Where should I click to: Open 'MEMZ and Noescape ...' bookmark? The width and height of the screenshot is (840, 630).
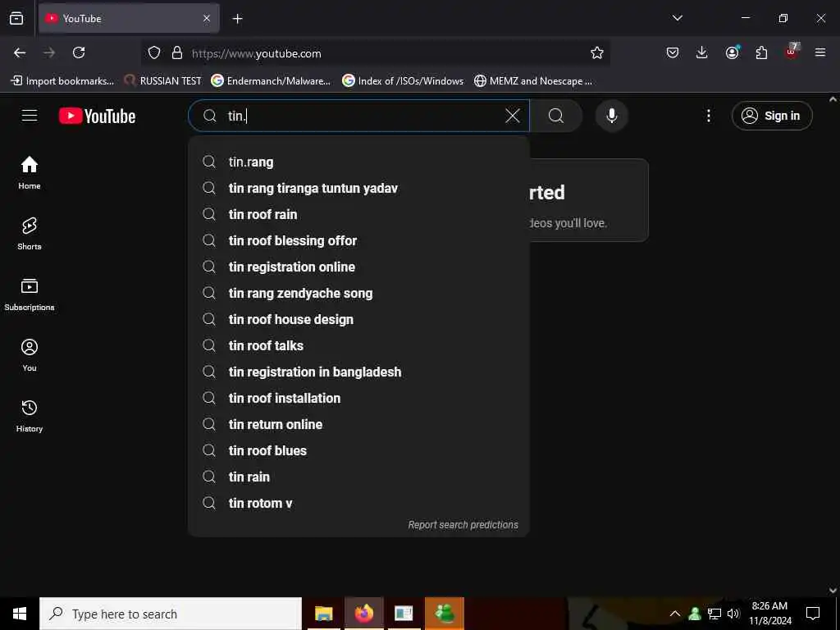tap(533, 81)
